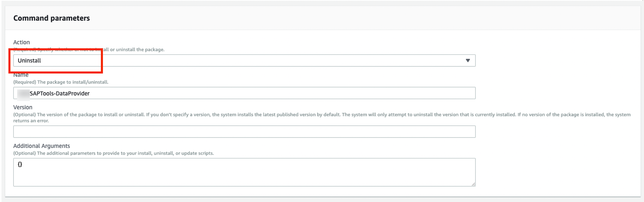644x202 pixels.
Task: Click the blurred prefix in Name field
Action: [x=23, y=94]
